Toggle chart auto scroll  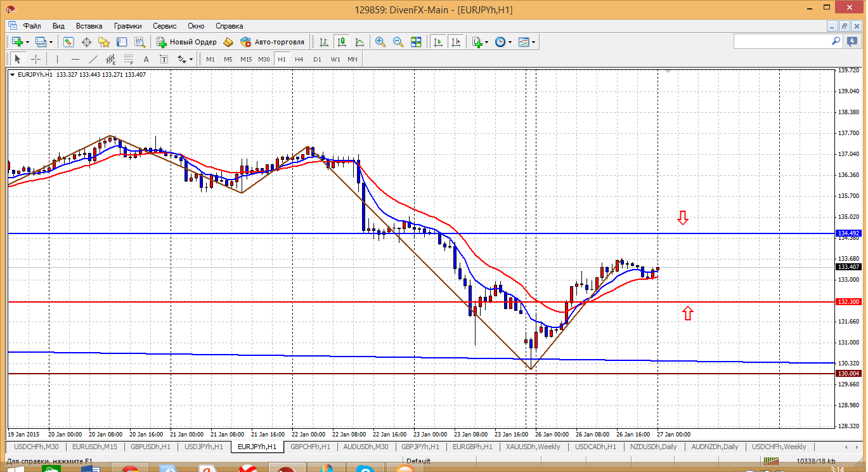(437, 42)
